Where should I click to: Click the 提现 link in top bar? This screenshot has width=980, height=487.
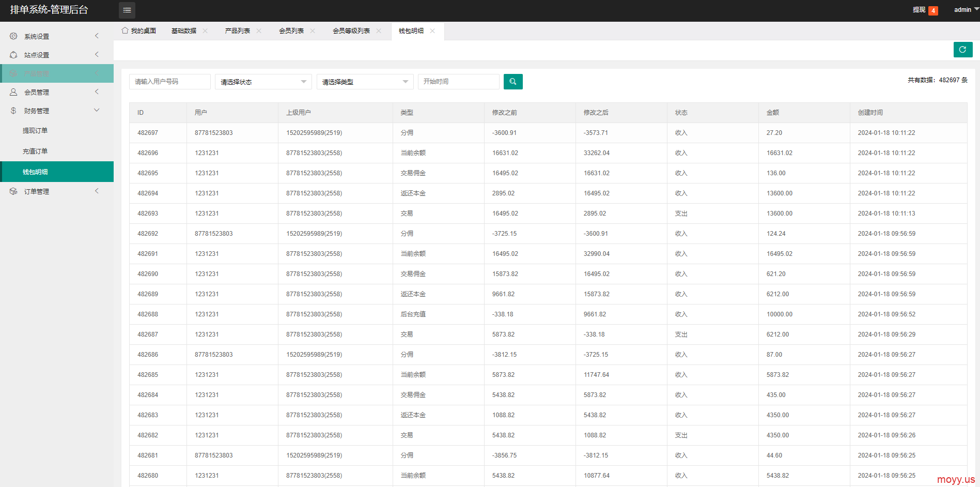919,10
